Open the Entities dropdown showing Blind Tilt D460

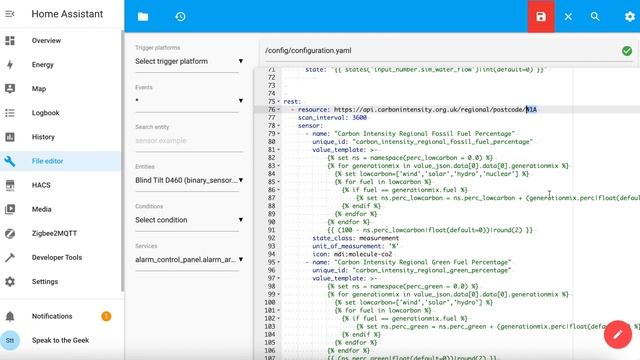(189, 180)
